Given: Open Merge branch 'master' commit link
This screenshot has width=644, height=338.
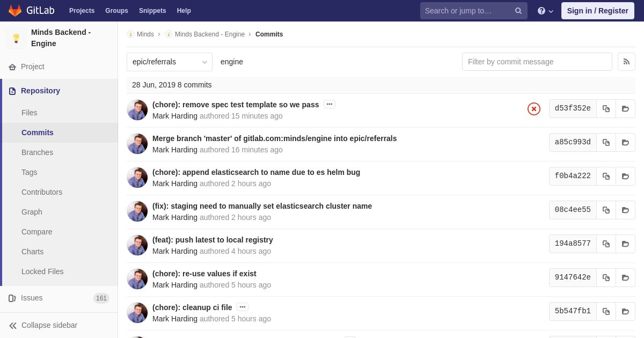Looking at the screenshot, I should point(275,138).
